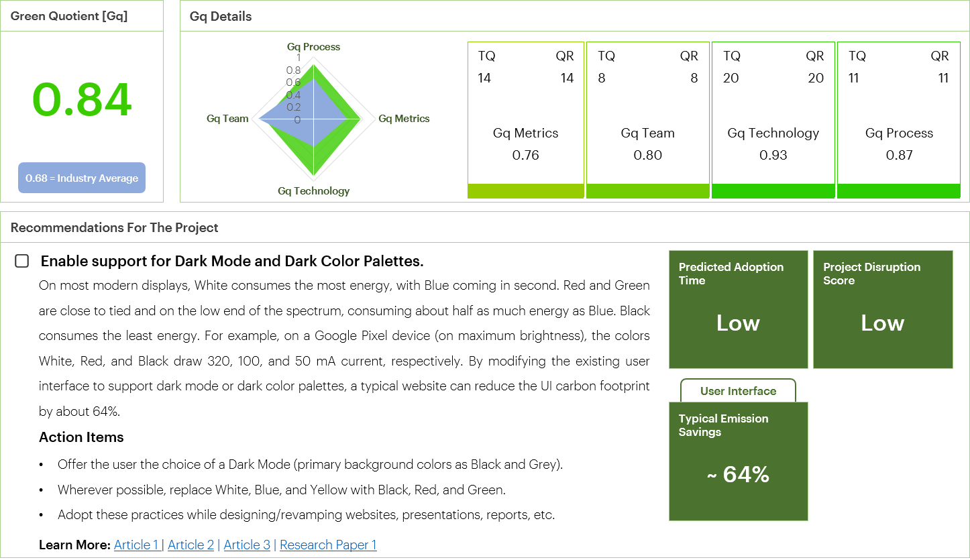
Task: Select the Gq Metrics score card
Action: pyautogui.click(x=525, y=114)
